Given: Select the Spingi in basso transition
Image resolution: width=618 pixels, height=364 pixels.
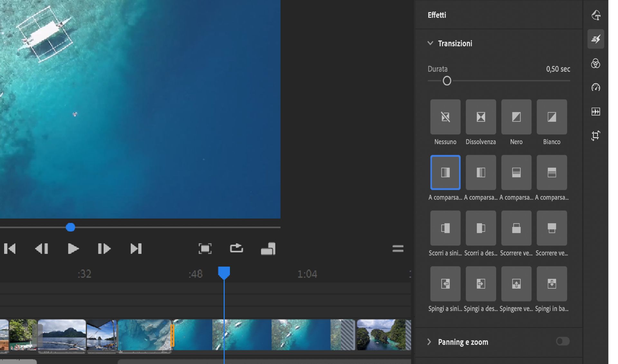Looking at the screenshot, I should [x=552, y=284].
